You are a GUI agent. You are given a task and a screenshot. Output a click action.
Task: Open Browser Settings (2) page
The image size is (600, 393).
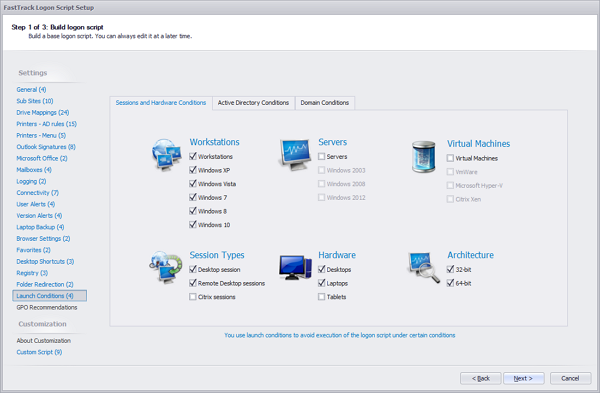(x=43, y=239)
